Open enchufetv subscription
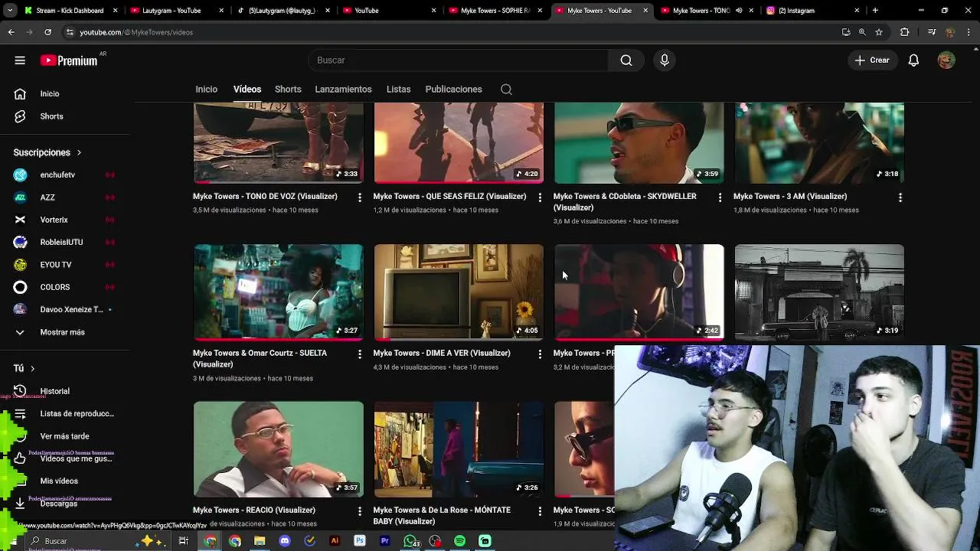Viewport: 980px width, 551px height. click(x=57, y=175)
